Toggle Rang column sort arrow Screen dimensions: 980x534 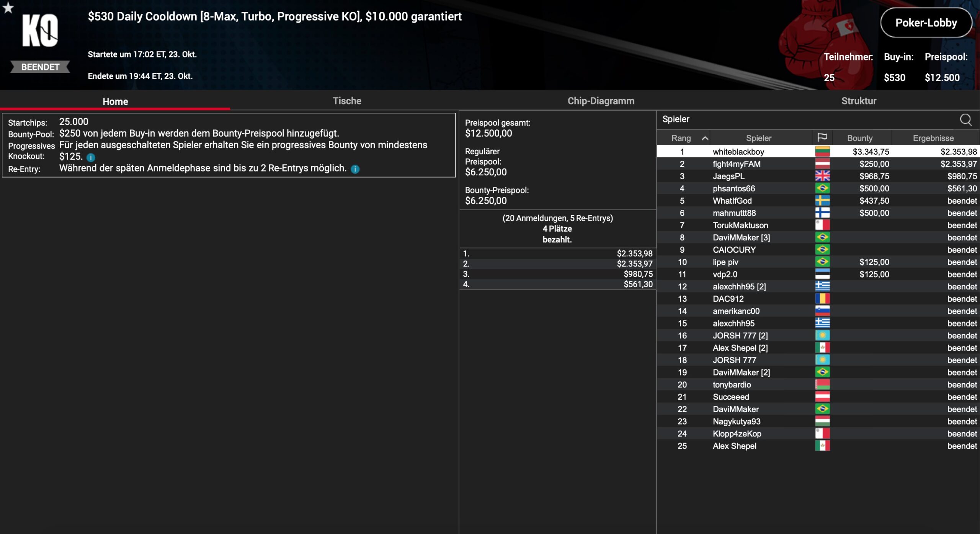pyautogui.click(x=705, y=138)
